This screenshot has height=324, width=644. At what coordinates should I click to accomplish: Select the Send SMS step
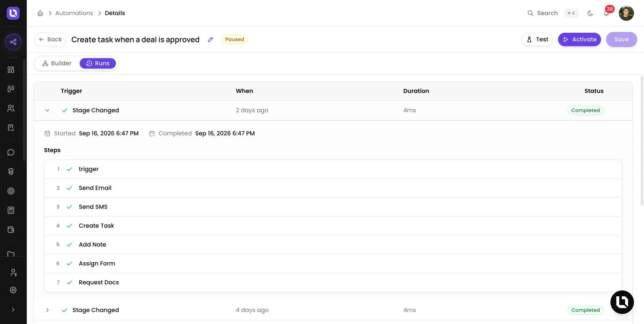click(333, 207)
